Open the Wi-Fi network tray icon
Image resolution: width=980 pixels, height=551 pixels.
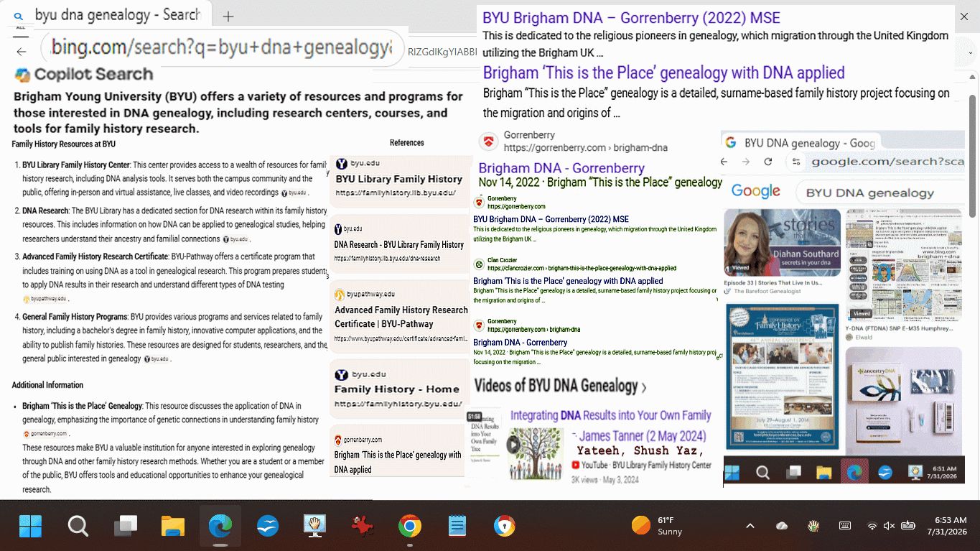(872, 526)
